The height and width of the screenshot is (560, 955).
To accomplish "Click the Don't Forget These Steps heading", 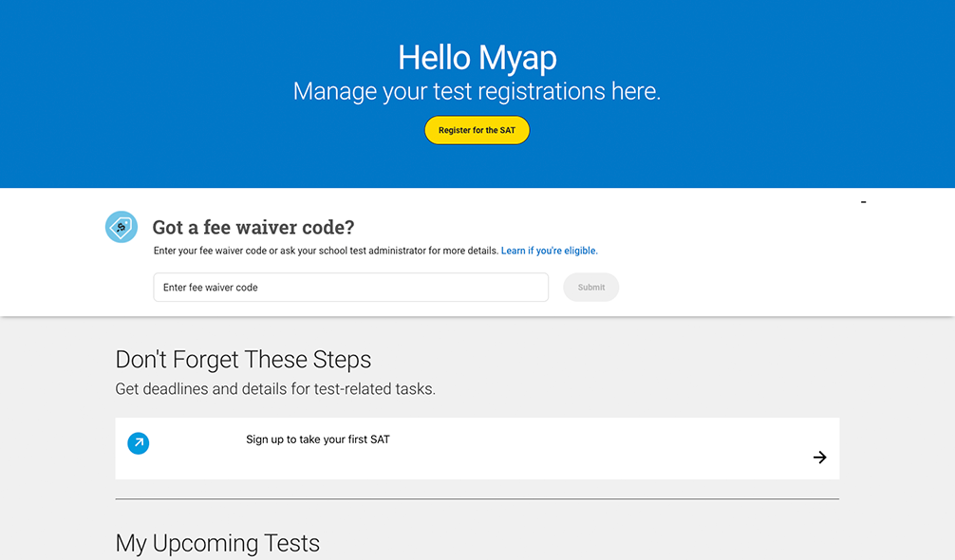I will click(x=243, y=360).
